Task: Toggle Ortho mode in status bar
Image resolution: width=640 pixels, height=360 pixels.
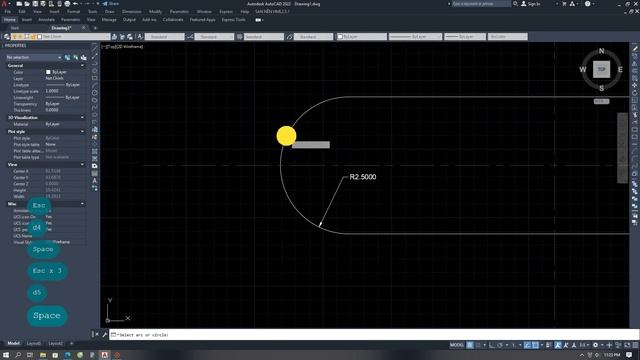Action: pyautogui.click(x=492, y=345)
